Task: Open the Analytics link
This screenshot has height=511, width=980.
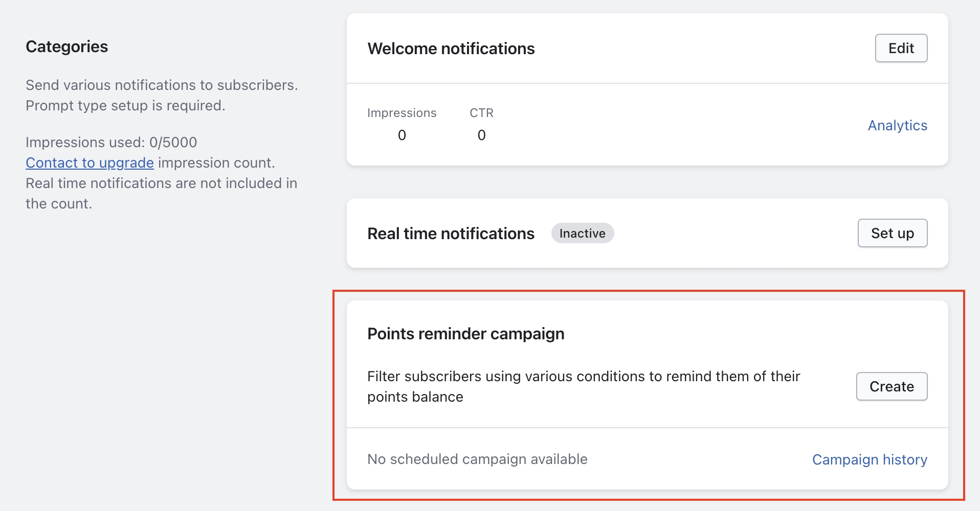Action: coord(897,126)
